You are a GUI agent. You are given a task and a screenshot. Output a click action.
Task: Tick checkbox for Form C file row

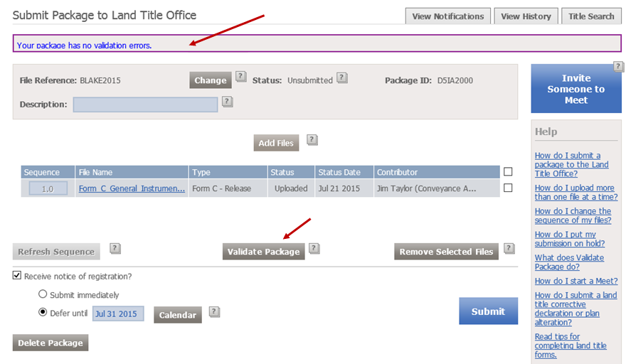[x=508, y=188]
